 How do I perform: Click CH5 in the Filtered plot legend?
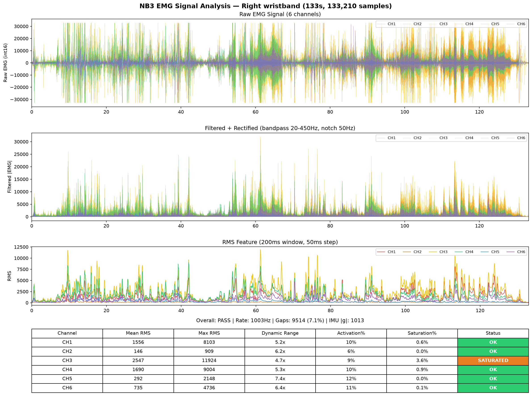(x=490, y=138)
